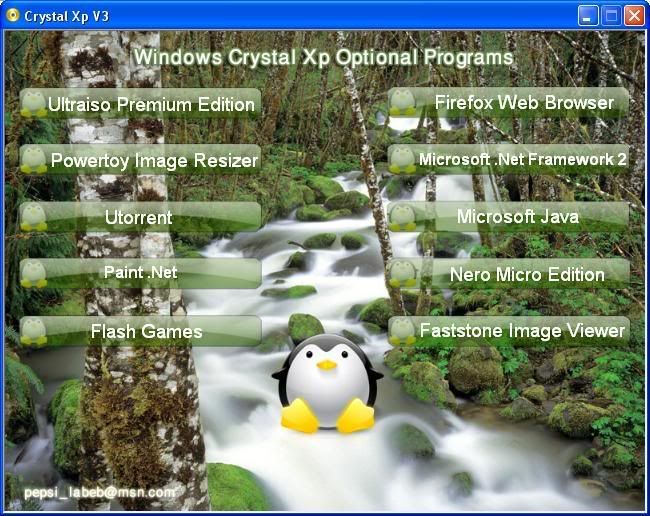The height and width of the screenshot is (516, 650).
Task: Click the Windows Crystal Xp Optional Programs heading
Action: tap(324, 57)
